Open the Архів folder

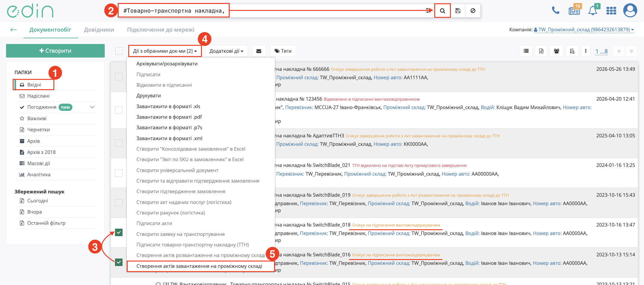[x=33, y=141]
